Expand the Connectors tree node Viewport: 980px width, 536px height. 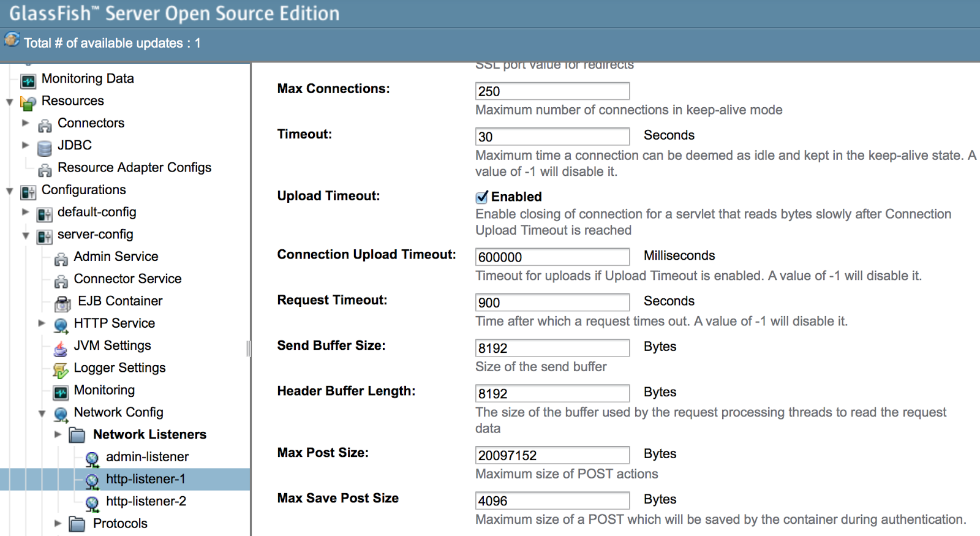click(26, 123)
